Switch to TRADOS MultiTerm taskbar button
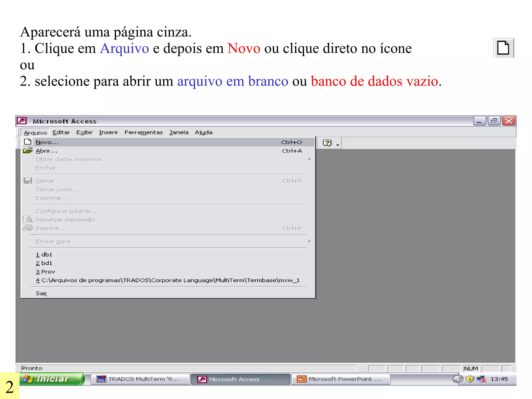 pos(140,379)
